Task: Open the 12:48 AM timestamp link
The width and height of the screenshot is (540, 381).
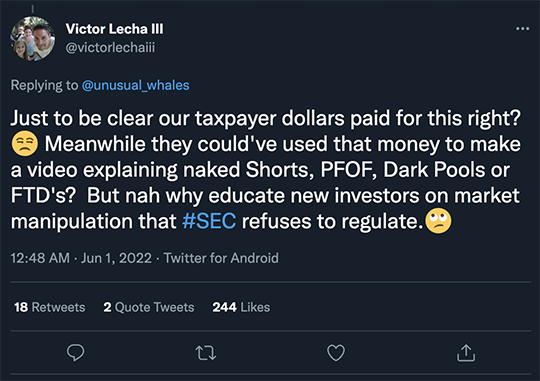Action: point(40,258)
